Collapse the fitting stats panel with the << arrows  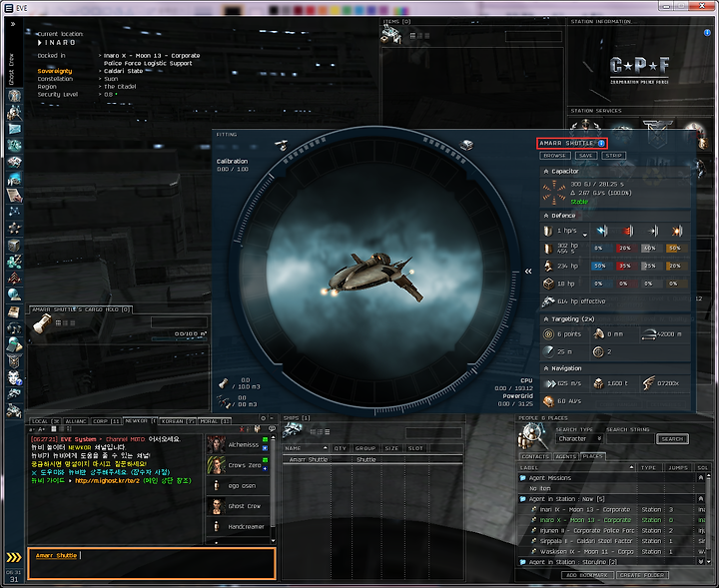pos(528,272)
